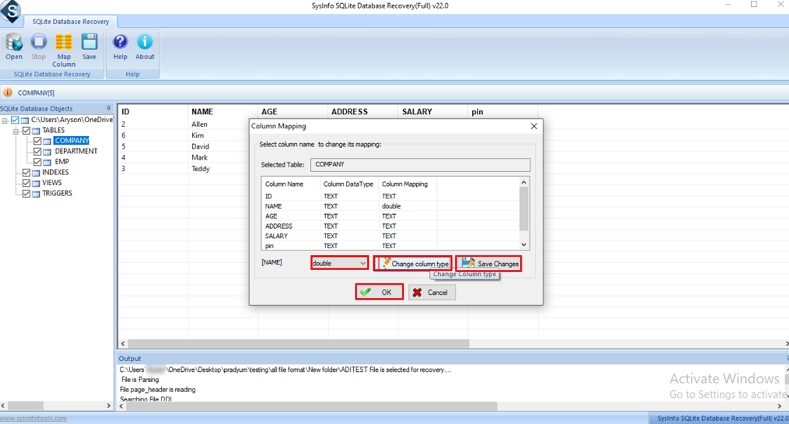Click the Map Column toolbar icon
This screenshot has height=424, width=789.
[x=63, y=47]
